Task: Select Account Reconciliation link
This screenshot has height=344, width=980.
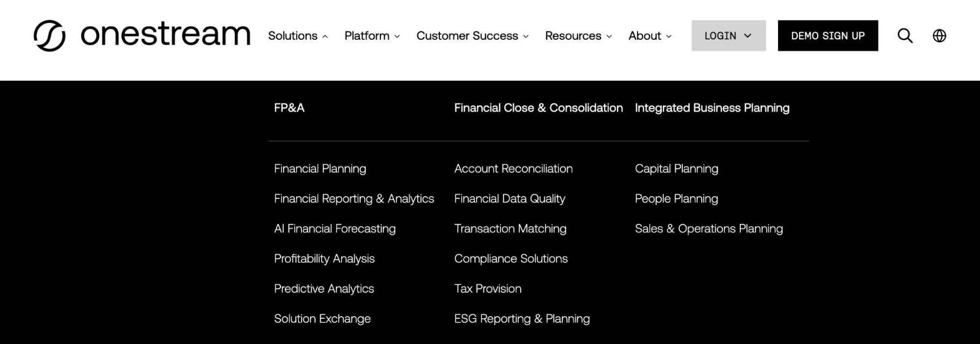Action: point(513,169)
